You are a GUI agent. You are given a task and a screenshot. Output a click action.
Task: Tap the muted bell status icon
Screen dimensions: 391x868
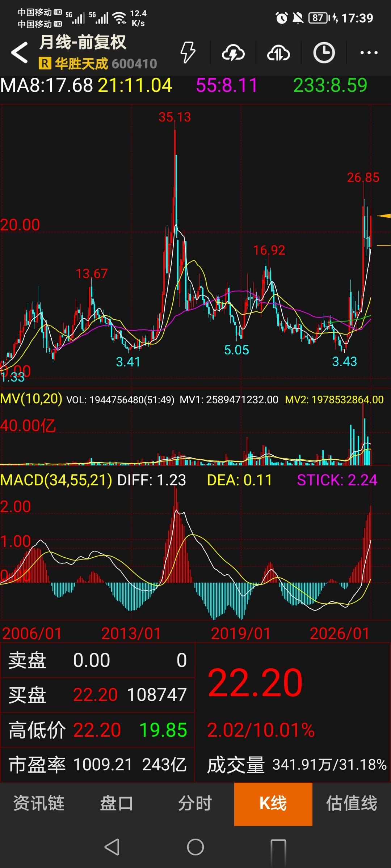(x=298, y=18)
